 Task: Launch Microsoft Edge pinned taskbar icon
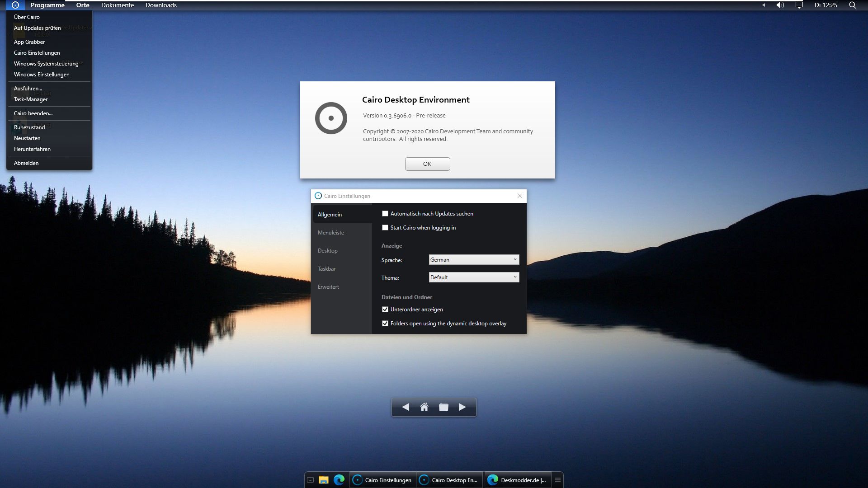[x=339, y=480]
